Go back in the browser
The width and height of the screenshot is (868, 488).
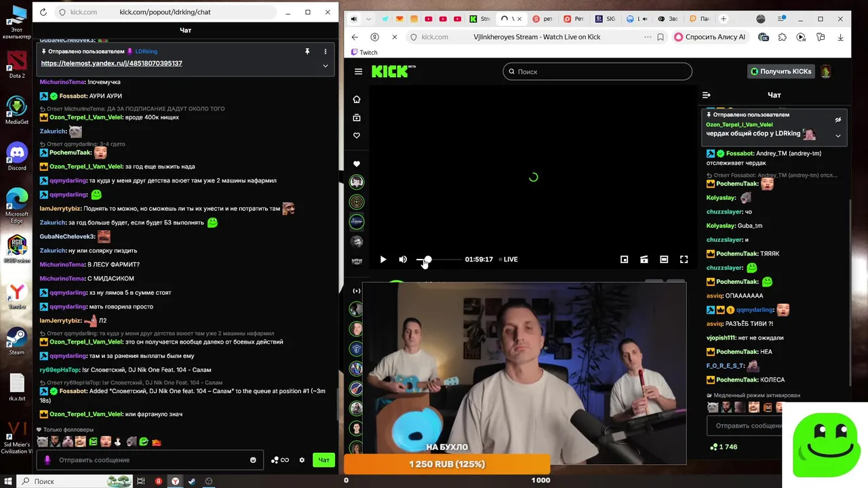pyautogui.click(x=355, y=37)
